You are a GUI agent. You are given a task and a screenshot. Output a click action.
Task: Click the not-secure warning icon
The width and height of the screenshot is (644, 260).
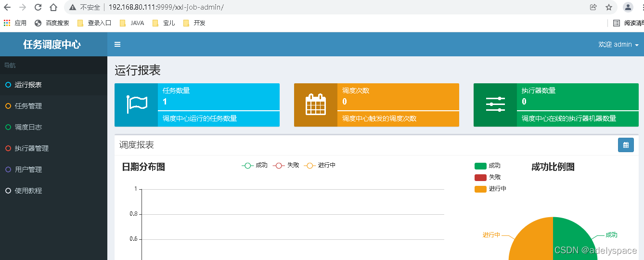73,7
